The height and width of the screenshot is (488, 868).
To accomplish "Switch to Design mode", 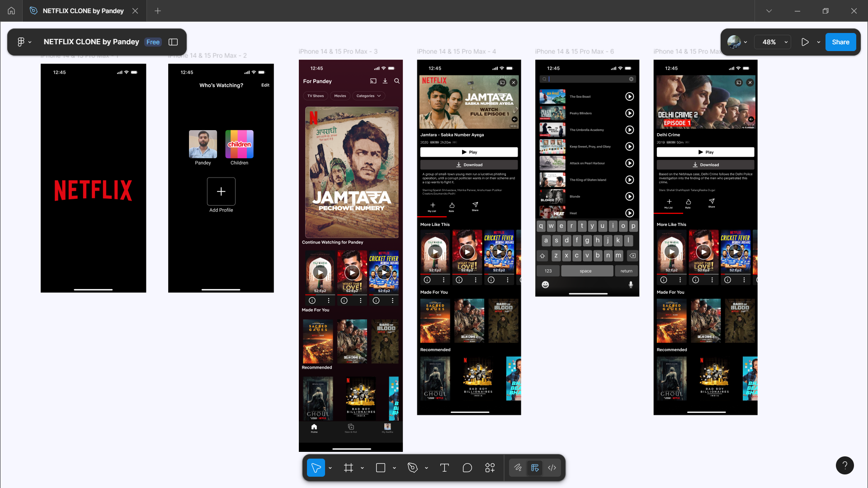I will [x=535, y=468].
